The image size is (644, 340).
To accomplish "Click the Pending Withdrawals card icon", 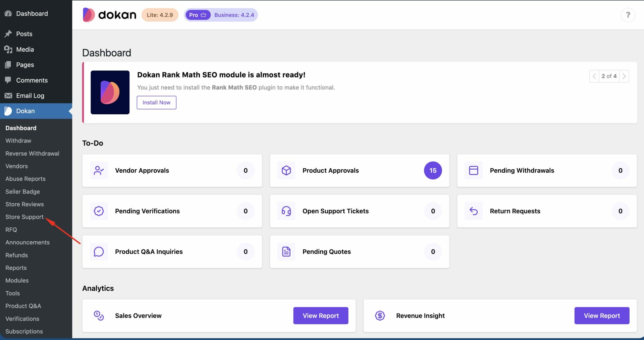I will tap(473, 170).
